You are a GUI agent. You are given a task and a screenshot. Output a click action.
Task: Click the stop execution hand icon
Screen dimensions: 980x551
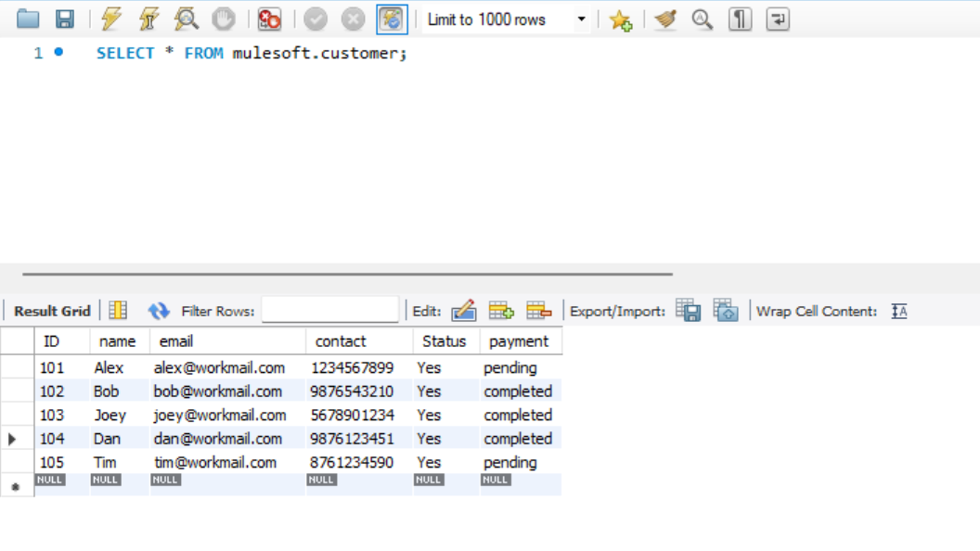pos(223,19)
